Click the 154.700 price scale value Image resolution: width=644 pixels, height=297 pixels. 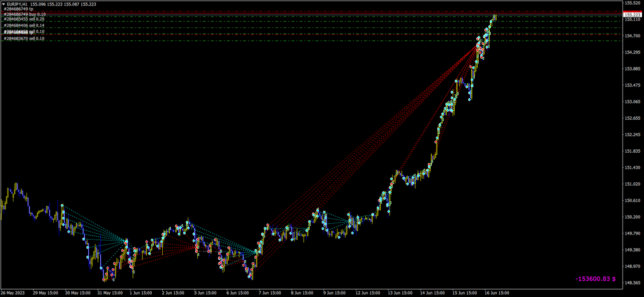coord(633,36)
